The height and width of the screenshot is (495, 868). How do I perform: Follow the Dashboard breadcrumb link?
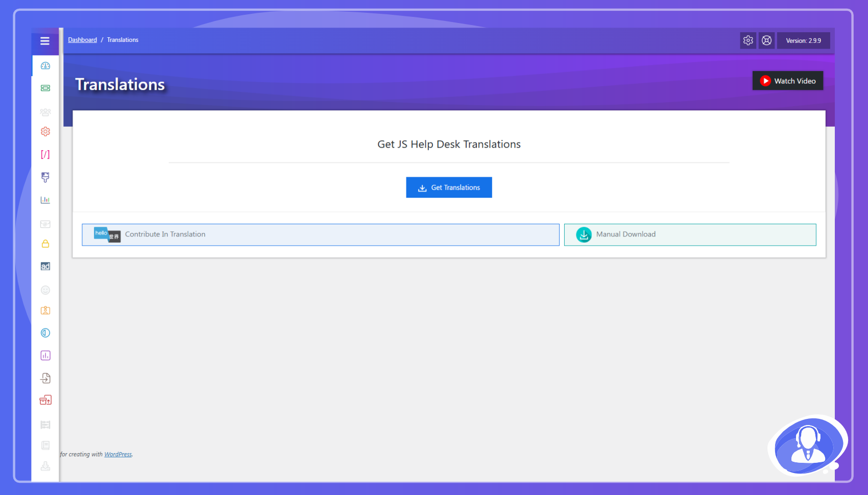(82, 40)
